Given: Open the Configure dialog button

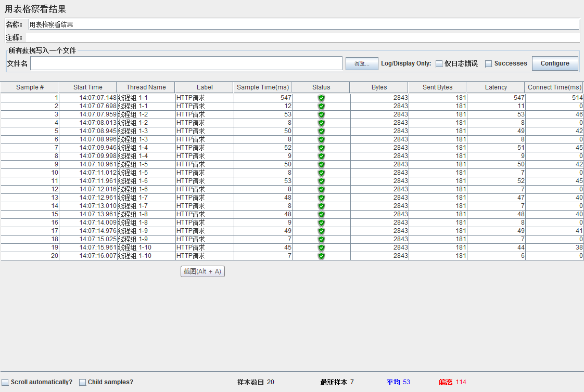Looking at the screenshot, I should 555,63.
